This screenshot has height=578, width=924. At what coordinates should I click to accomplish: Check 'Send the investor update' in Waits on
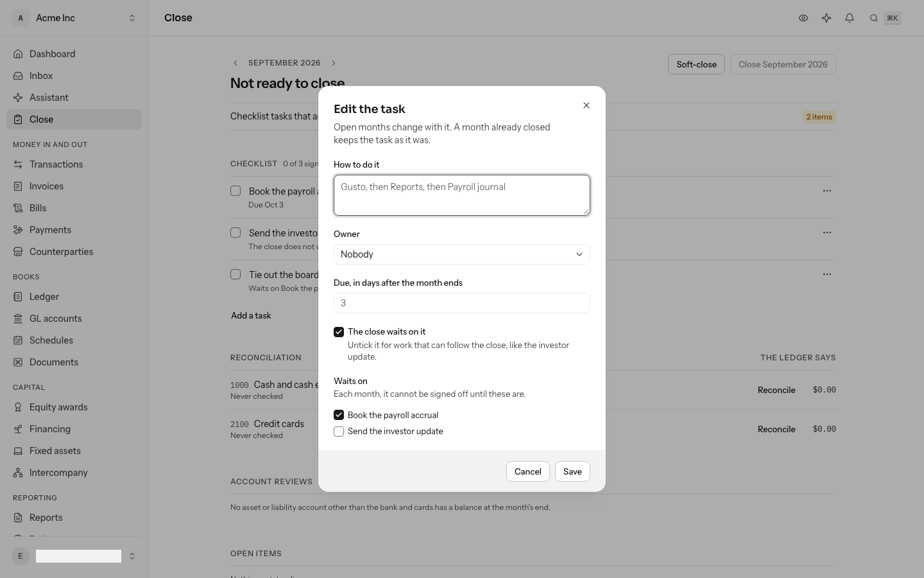tap(339, 432)
